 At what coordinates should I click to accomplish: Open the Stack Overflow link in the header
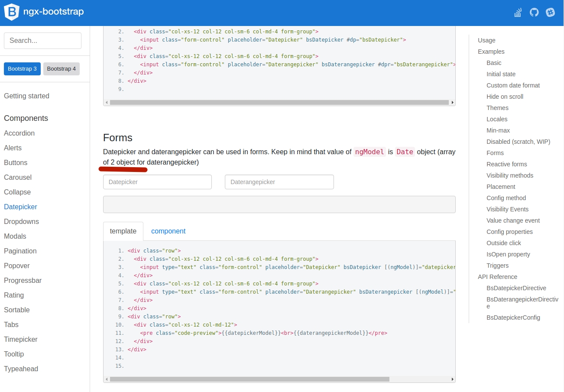pyautogui.click(x=518, y=12)
